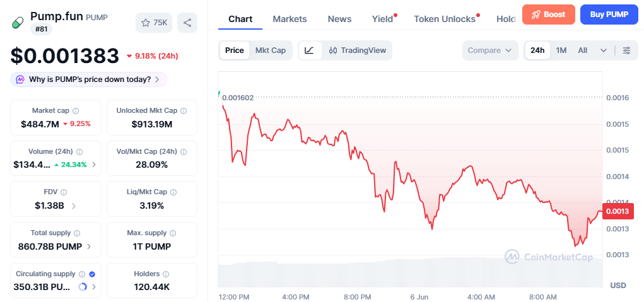
Task: Expand more time ranges chevron
Action: [604, 50]
